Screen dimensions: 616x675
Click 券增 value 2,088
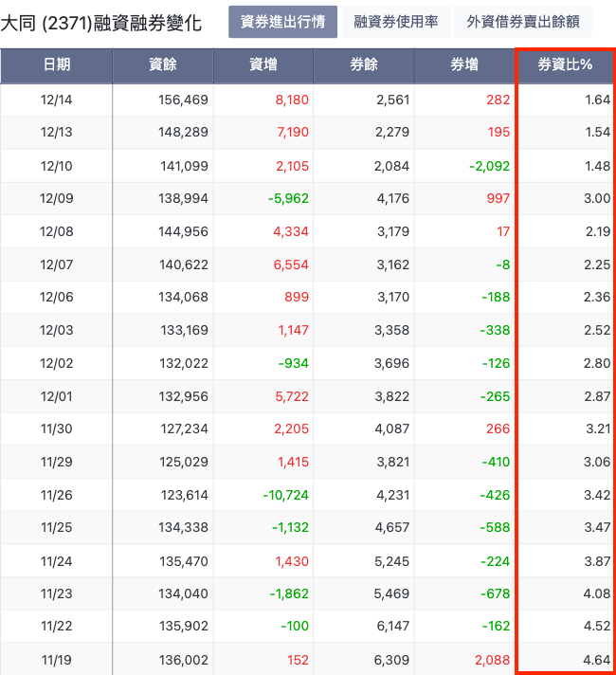tap(493, 660)
